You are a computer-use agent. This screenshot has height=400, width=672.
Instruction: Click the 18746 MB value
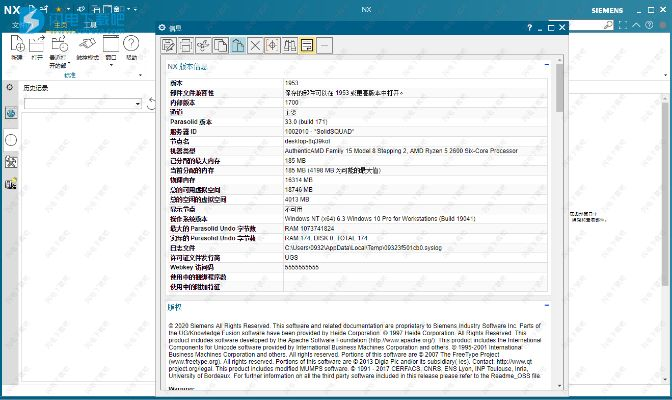coord(298,189)
